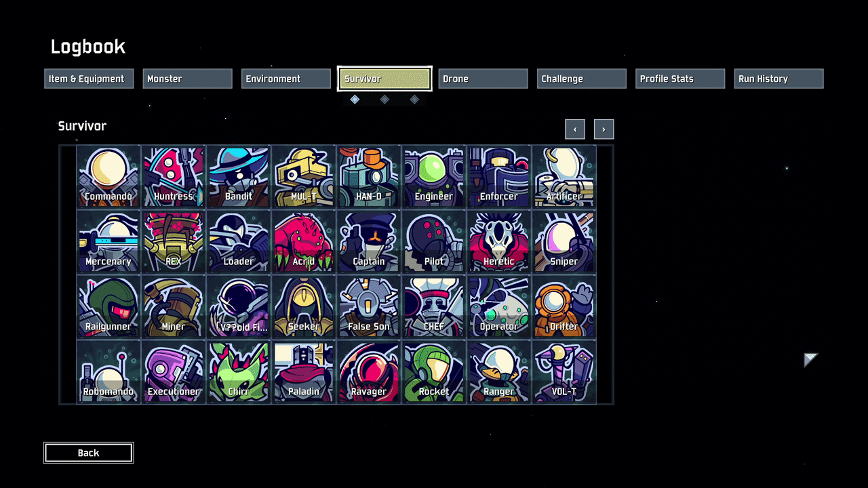Select the Commando survivor portrait

(108, 176)
